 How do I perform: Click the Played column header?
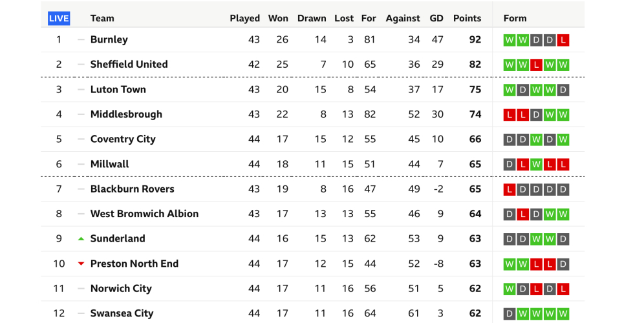pos(244,18)
